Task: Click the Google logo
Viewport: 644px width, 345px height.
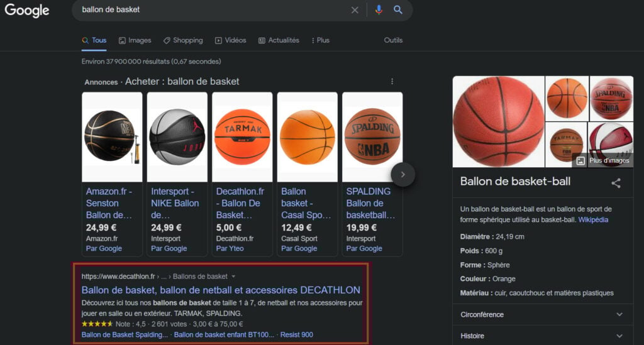Action: pos(26,10)
